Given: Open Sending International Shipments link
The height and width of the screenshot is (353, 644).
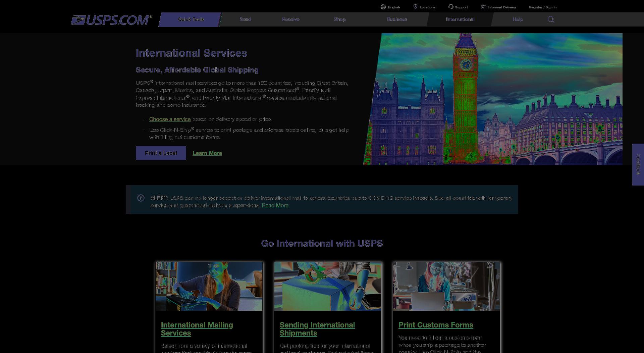Looking at the screenshot, I should tap(317, 329).
